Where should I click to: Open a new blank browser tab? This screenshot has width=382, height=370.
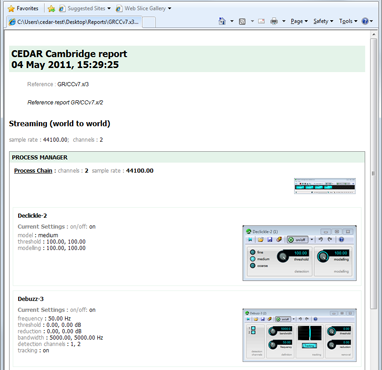coord(149,22)
